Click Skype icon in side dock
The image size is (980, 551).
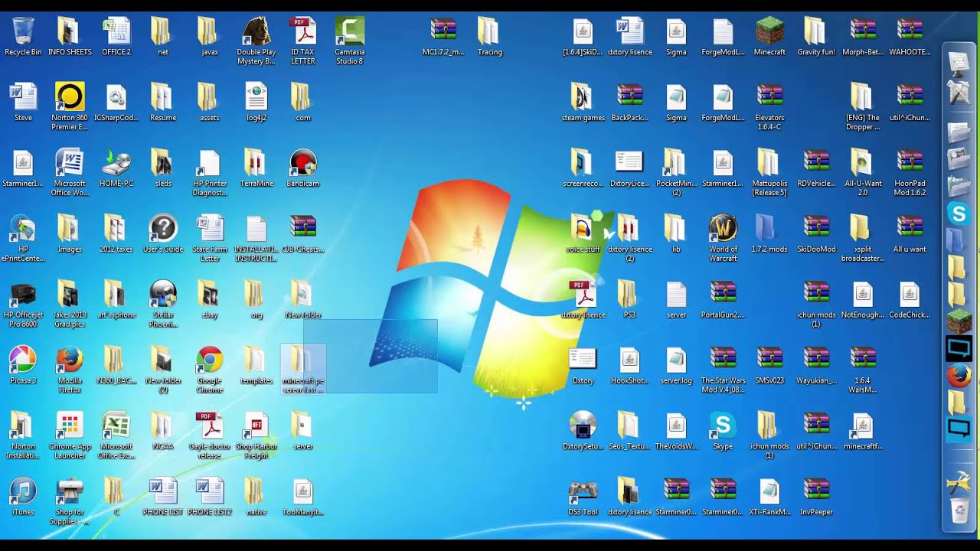(959, 213)
